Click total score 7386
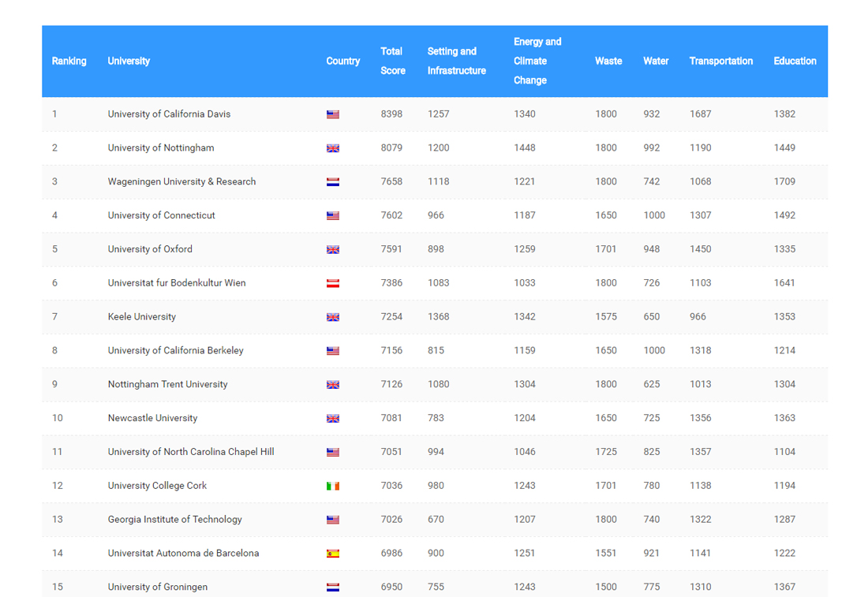Image resolution: width=868 pixels, height=597 pixels. (x=391, y=283)
